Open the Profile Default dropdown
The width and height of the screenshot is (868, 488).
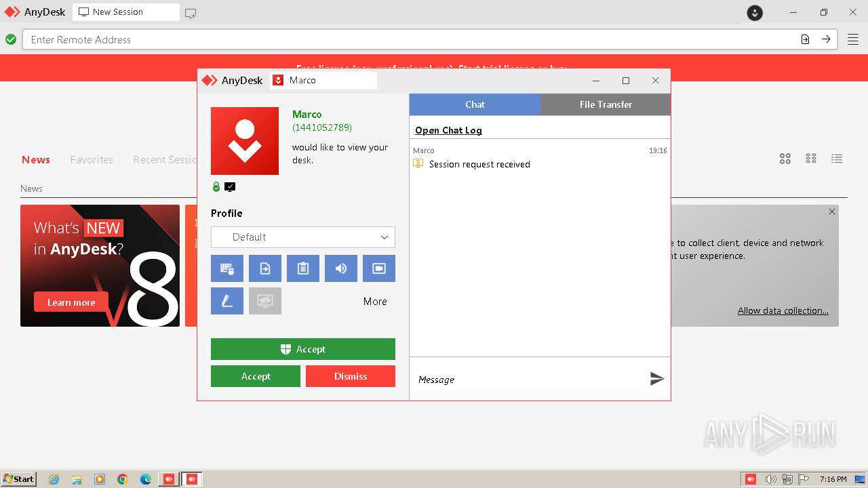(x=303, y=237)
